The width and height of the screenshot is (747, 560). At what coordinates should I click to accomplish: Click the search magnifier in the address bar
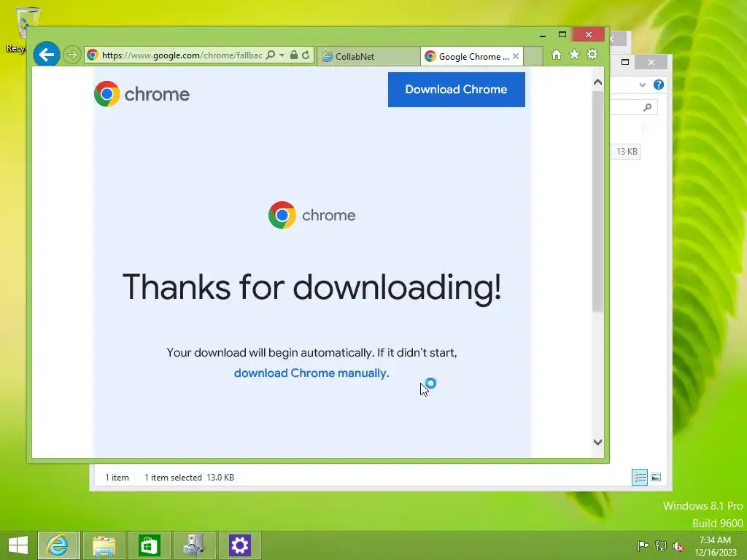(x=270, y=55)
